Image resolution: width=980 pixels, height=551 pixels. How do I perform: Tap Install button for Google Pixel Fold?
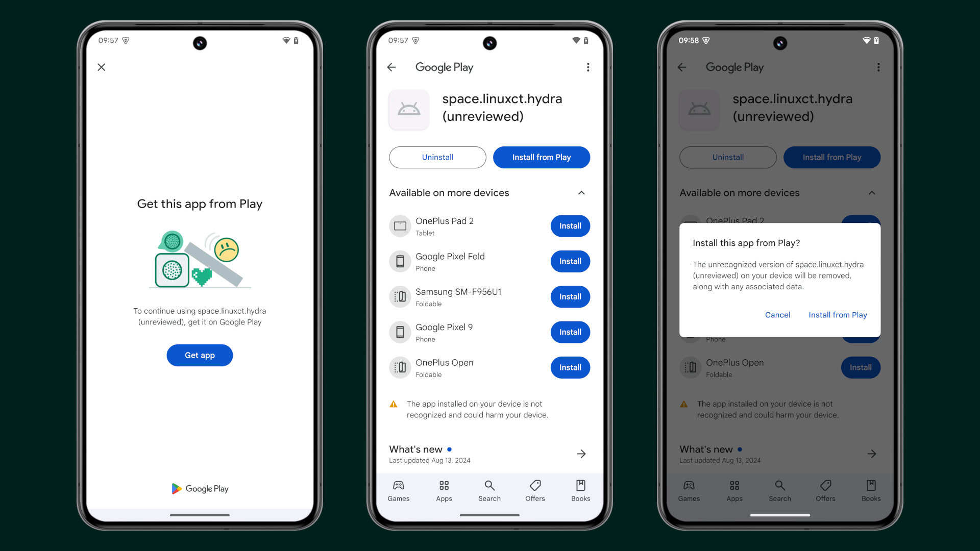pos(570,261)
